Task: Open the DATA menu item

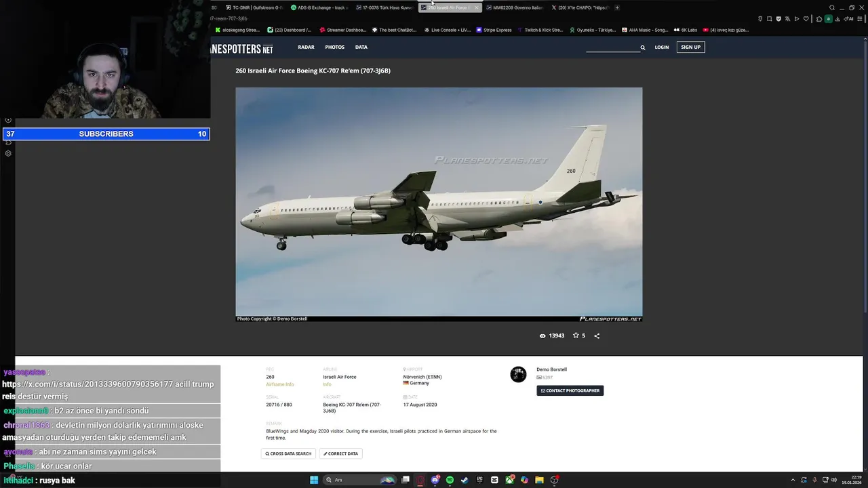Action: (361, 47)
